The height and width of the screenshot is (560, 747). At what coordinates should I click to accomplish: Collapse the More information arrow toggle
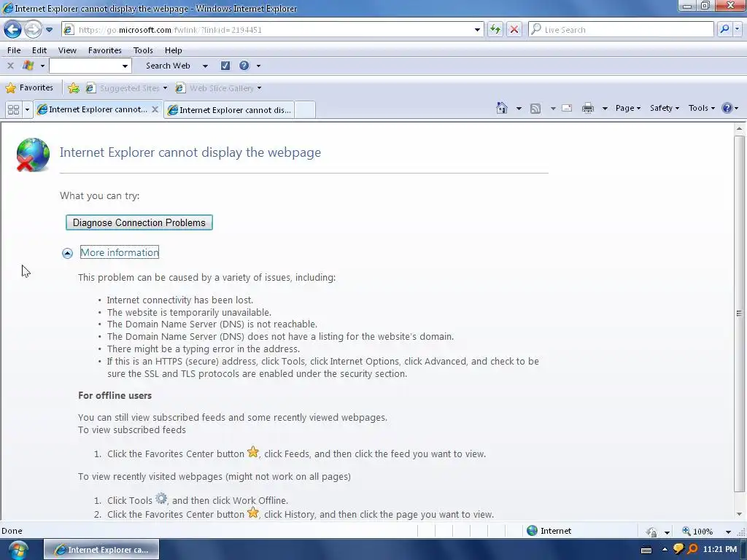click(x=67, y=253)
